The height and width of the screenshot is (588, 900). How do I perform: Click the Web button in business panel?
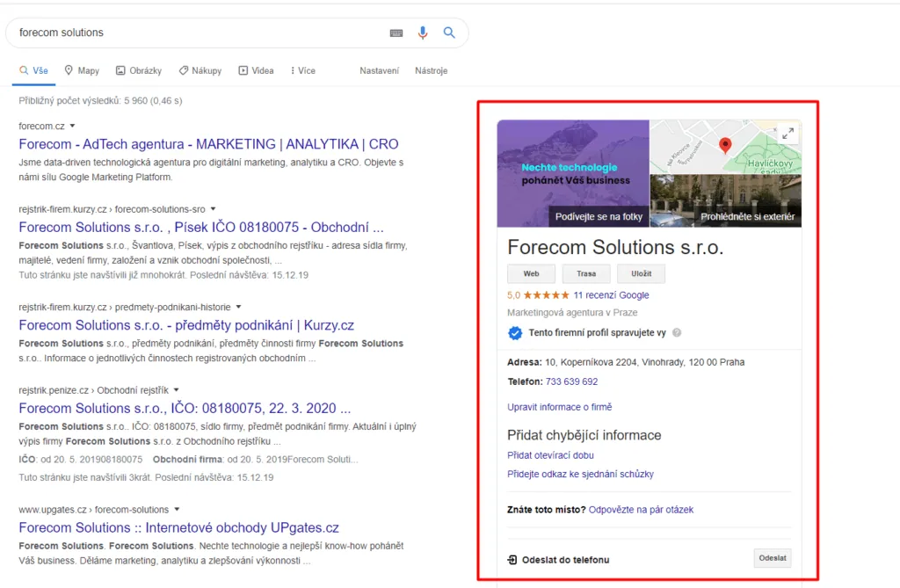[x=531, y=274]
